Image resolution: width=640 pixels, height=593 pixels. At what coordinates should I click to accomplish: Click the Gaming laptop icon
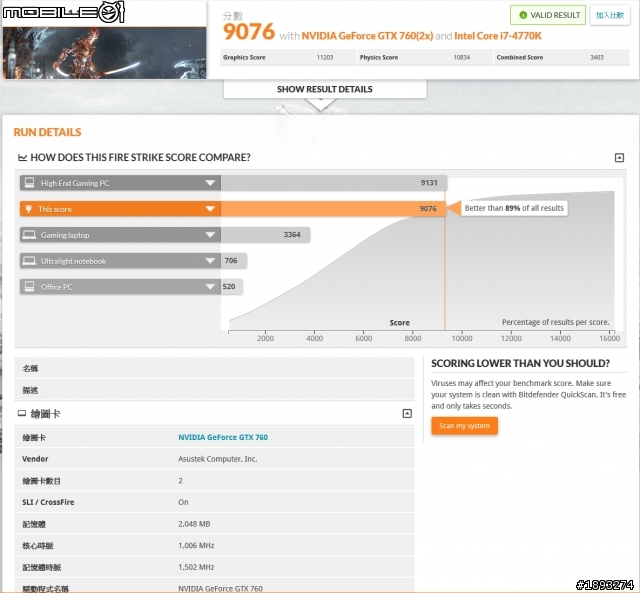(x=29, y=235)
